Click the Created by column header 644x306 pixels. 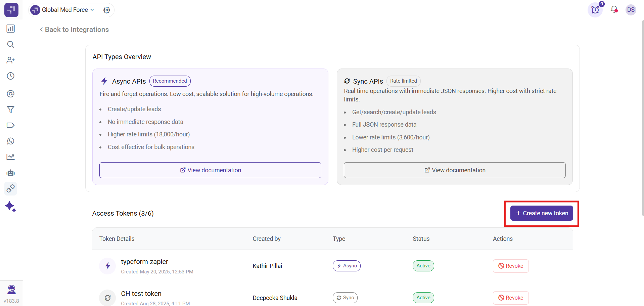[267, 239]
